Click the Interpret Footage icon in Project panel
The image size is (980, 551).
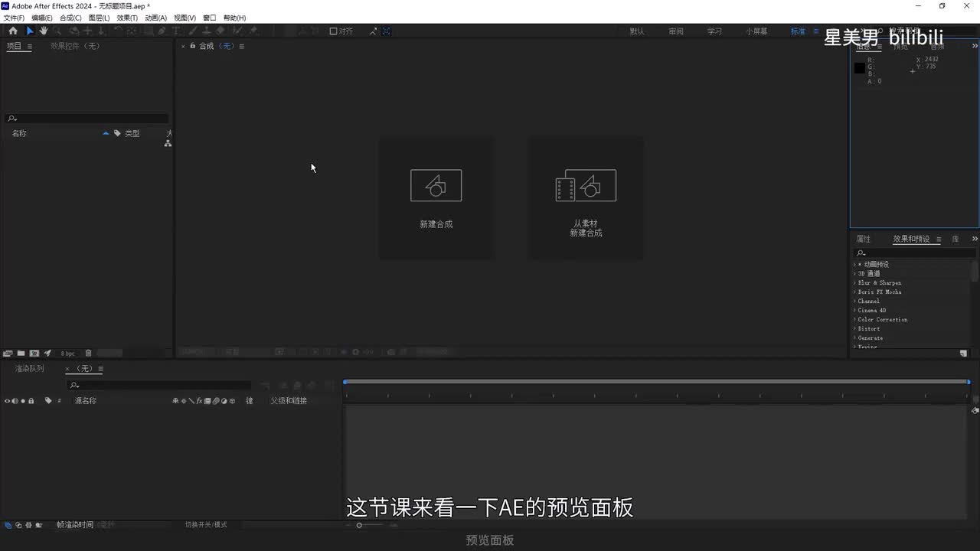tap(8, 353)
